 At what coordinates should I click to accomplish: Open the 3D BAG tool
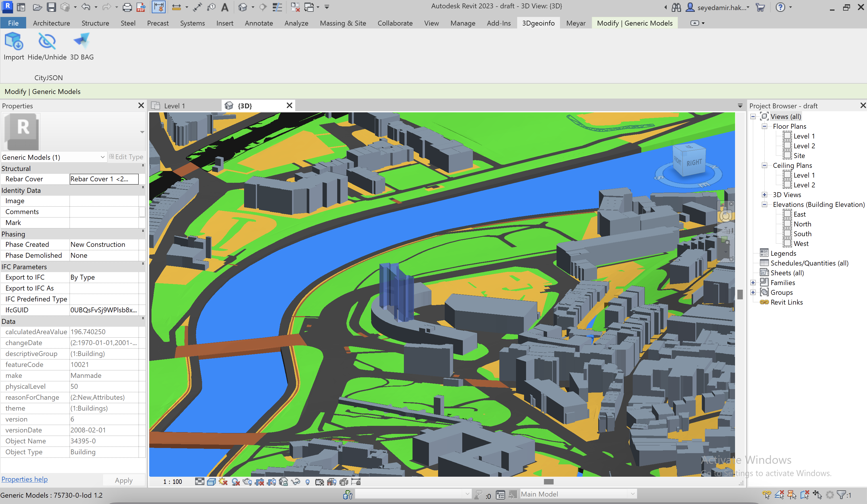82,46
